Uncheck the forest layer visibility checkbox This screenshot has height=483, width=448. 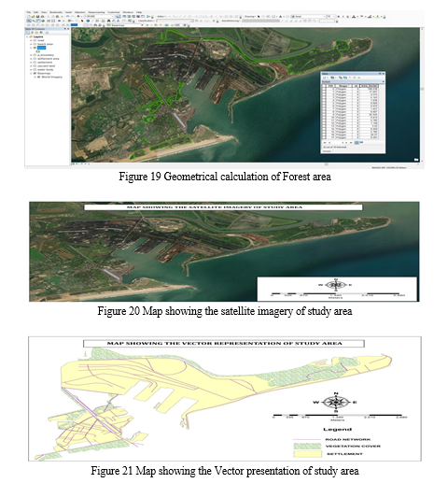click(35, 48)
